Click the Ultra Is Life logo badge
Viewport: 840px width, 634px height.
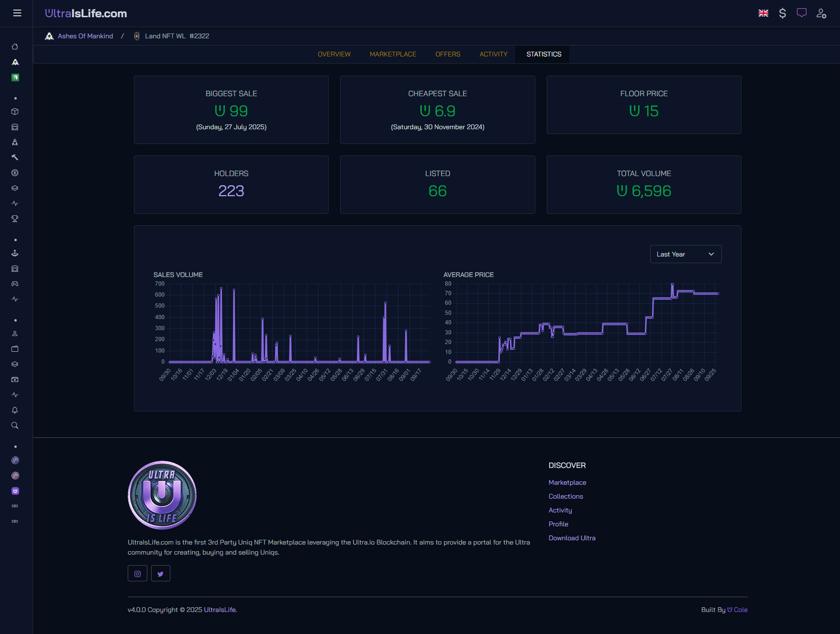coord(162,495)
